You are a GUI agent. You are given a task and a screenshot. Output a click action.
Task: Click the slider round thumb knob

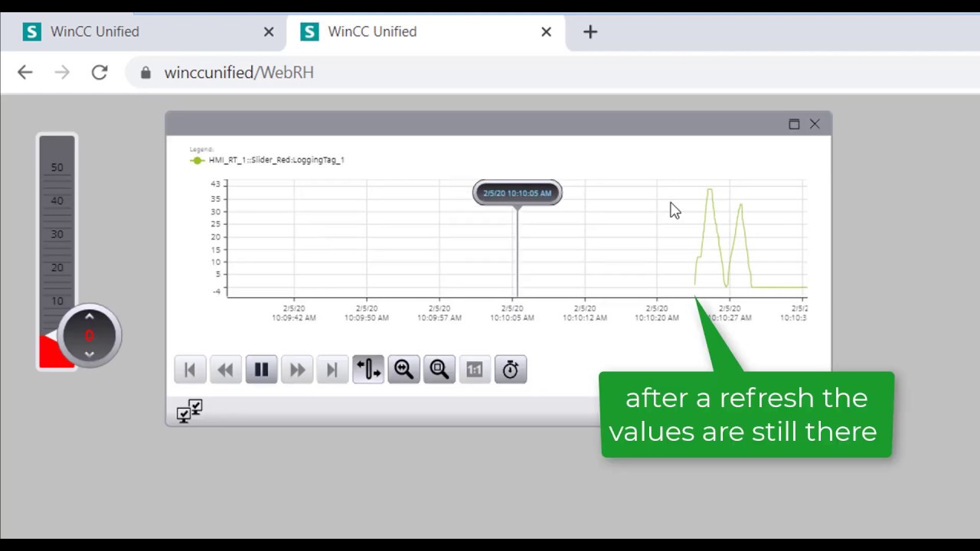[x=90, y=335]
